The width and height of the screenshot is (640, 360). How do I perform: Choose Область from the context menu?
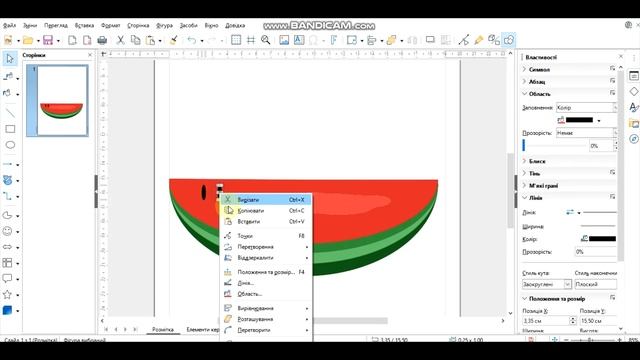click(x=266, y=294)
